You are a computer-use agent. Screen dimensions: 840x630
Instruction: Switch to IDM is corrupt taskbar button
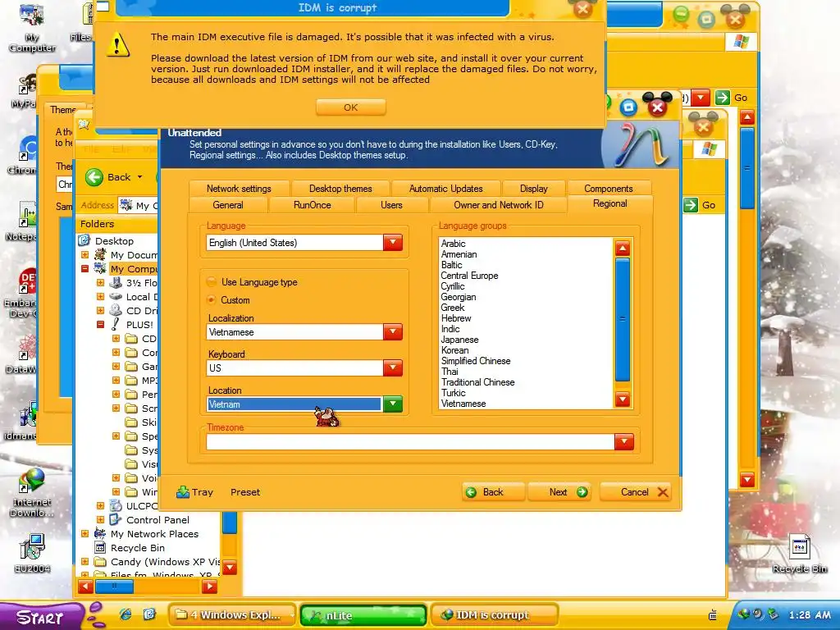(494, 615)
